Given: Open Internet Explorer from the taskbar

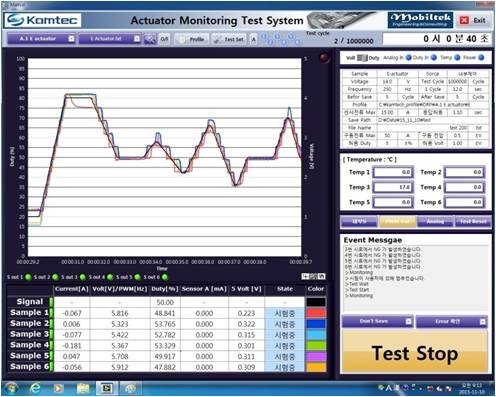Looking at the screenshot, I should coord(35,388).
